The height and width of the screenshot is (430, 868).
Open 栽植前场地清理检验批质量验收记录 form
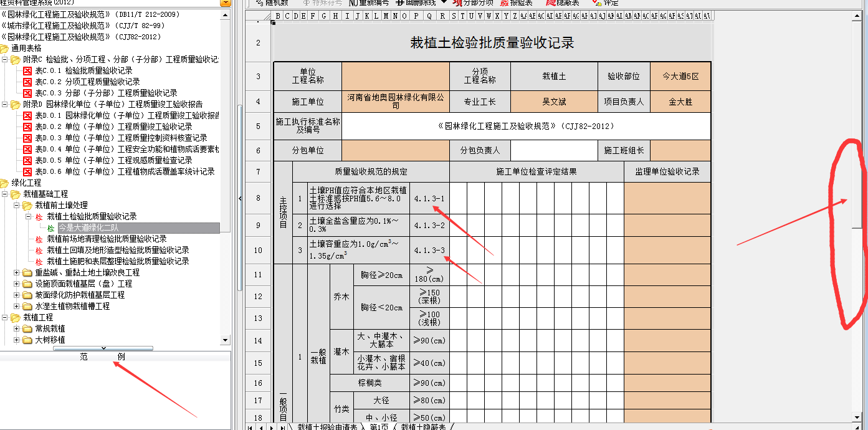point(107,239)
